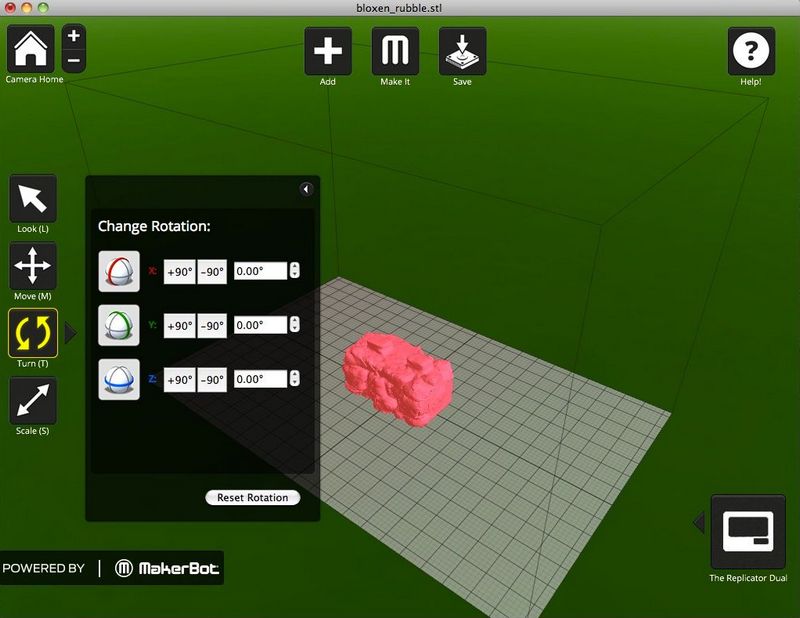Click the bloxen_rubble.stl window title
This screenshot has width=800, height=618.
point(399,8)
